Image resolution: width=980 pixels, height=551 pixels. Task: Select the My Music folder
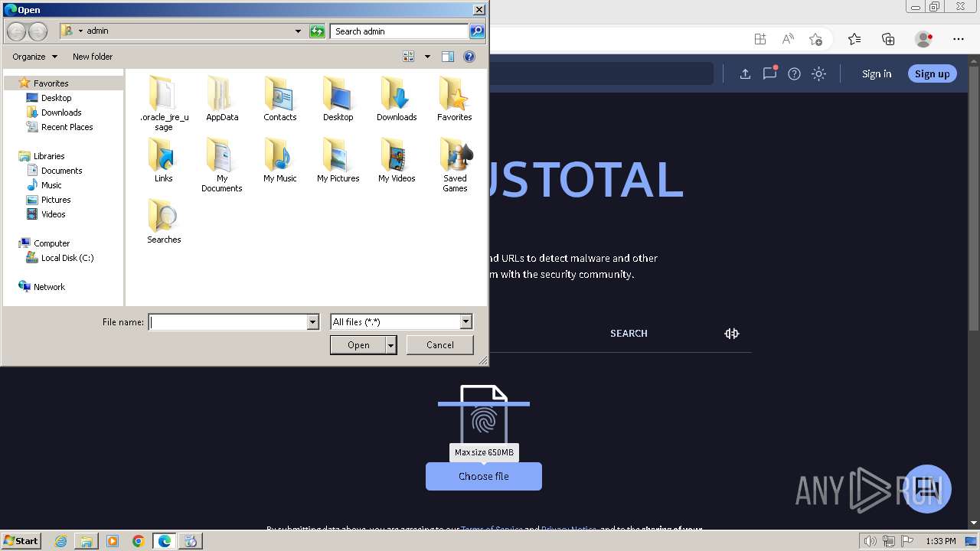(x=280, y=159)
